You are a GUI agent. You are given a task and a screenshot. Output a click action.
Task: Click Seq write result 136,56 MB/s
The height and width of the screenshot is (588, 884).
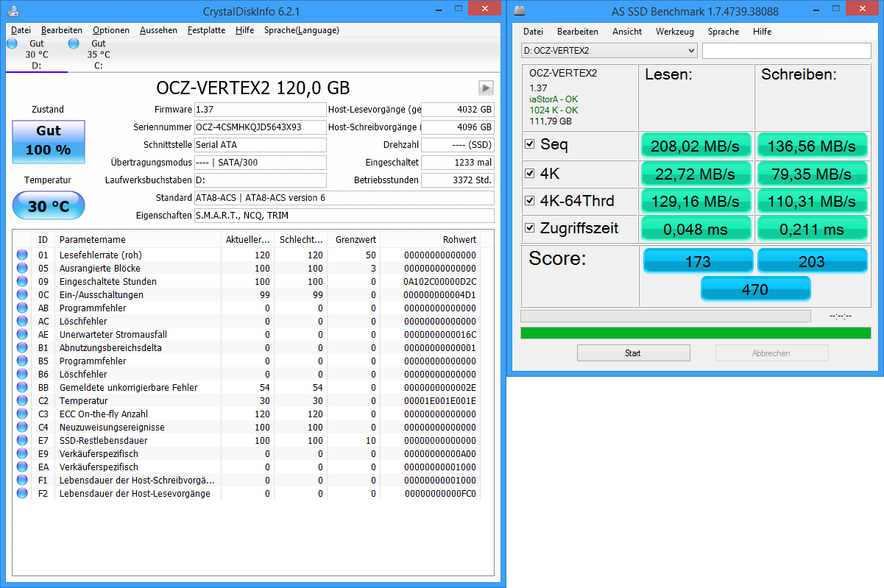click(812, 145)
